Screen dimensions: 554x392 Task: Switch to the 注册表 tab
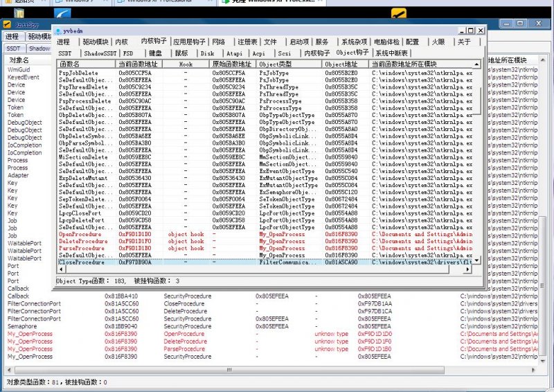pyautogui.click(x=247, y=42)
